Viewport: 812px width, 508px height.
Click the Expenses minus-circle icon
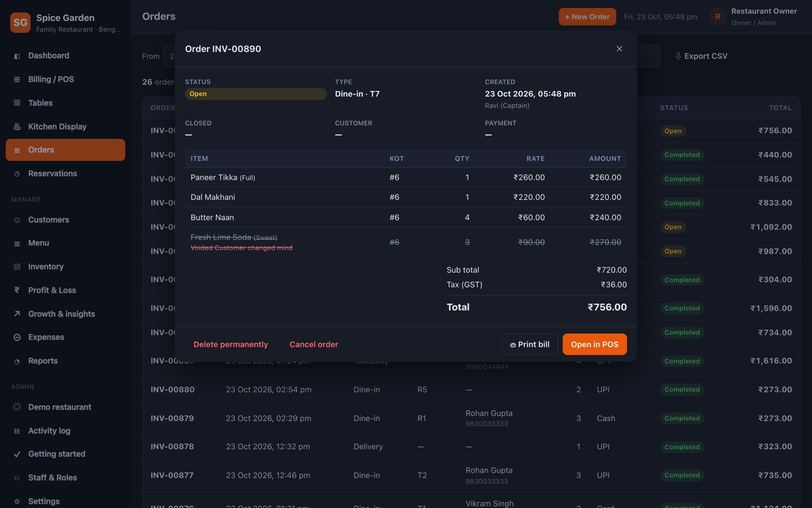click(17, 337)
